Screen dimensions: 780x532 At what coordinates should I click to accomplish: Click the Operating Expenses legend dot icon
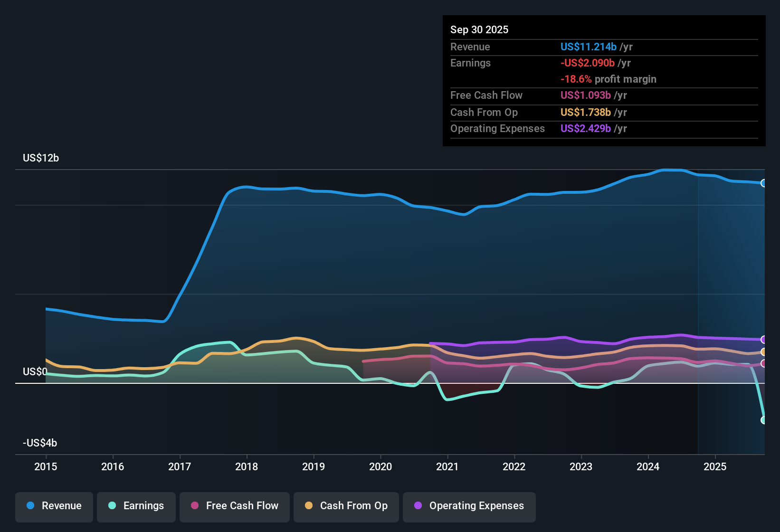point(418,506)
